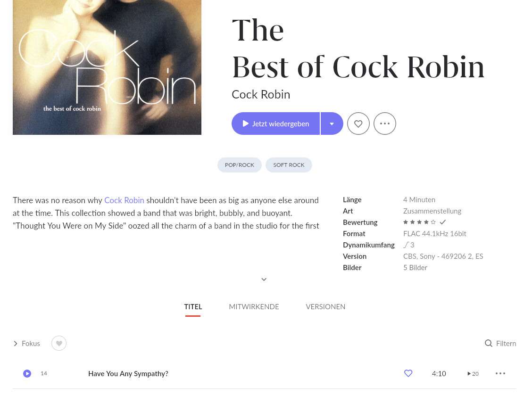532x412 pixels.
Task: Favorite the album with the heart icon
Action: click(x=358, y=124)
